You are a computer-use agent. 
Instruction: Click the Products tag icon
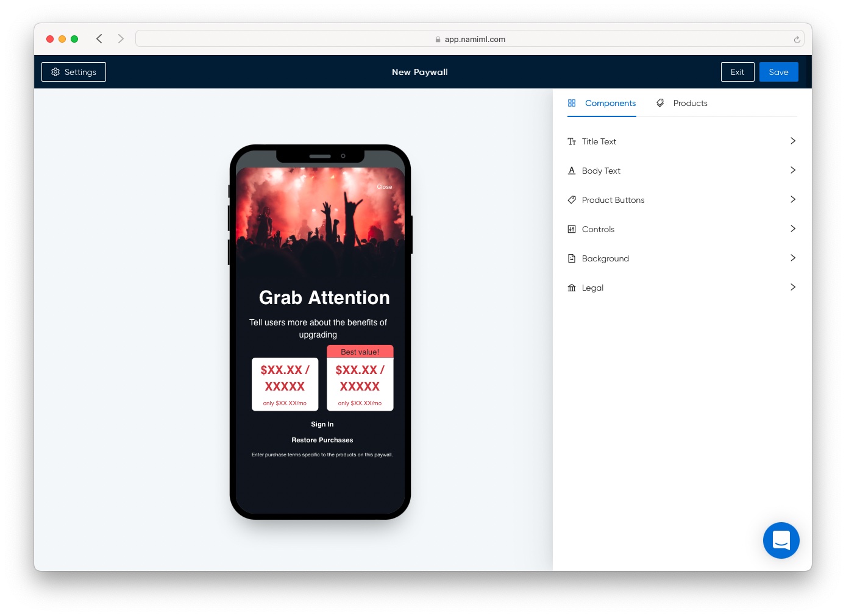(x=660, y=103)
